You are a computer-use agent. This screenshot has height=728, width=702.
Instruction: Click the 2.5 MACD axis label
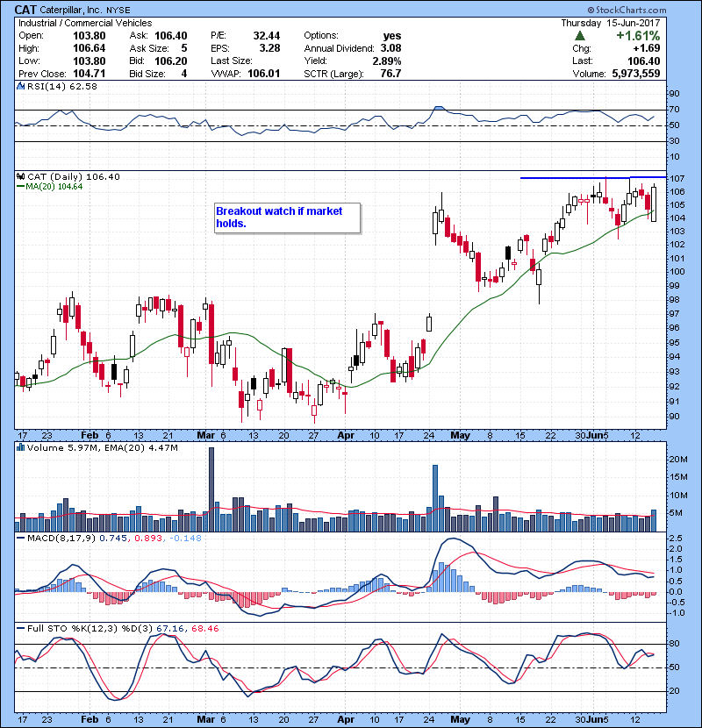click(676, 539)
